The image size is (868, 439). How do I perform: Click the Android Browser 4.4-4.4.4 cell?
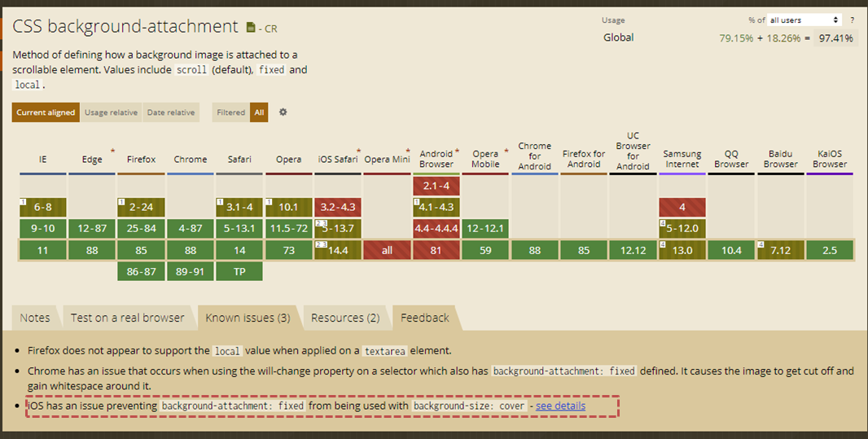[x=436, y=228]
